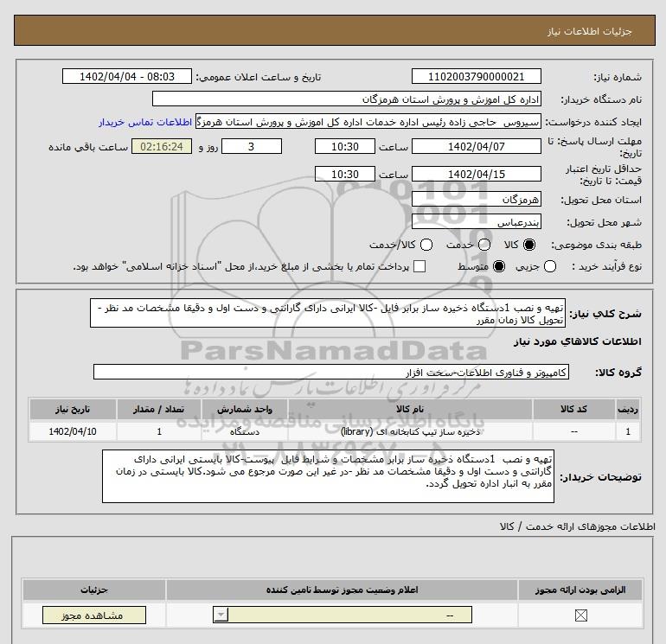Click the اطلاعات مجوزهای ارائه خدمت / کالا heading
The image size is (666, 644).
pyautogui.click(x=577, y=526)
